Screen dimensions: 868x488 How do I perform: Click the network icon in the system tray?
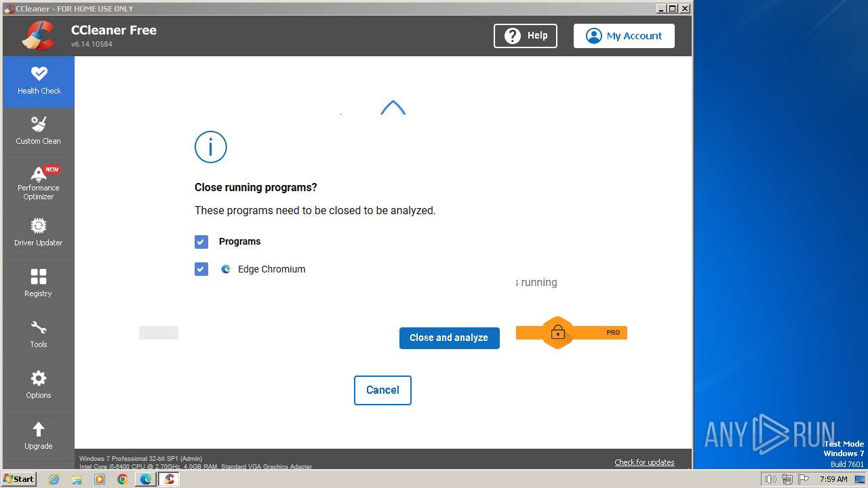(x=787, y=479)
